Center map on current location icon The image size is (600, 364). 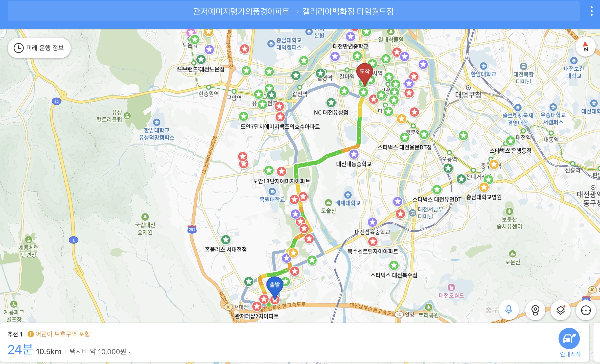586,310
